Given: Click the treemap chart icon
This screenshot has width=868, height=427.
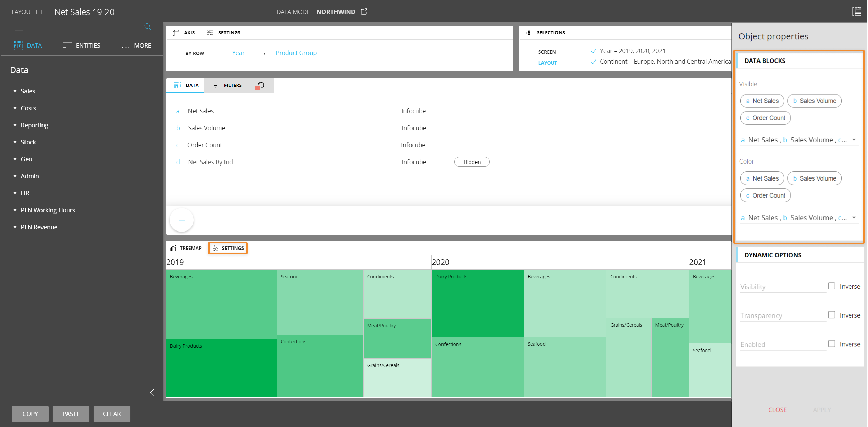Looking at the screenshot, I should (x=173, y=248).
